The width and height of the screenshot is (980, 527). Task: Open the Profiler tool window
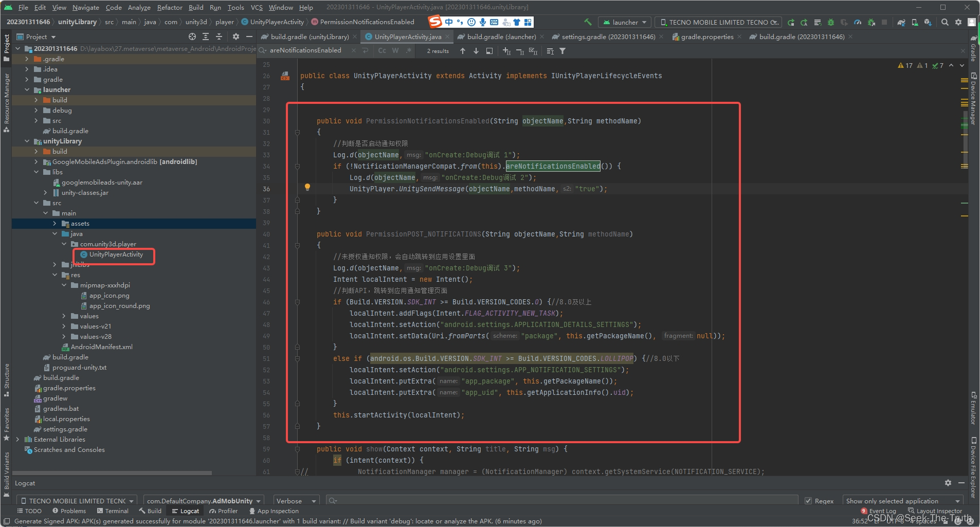click(224, 511)
